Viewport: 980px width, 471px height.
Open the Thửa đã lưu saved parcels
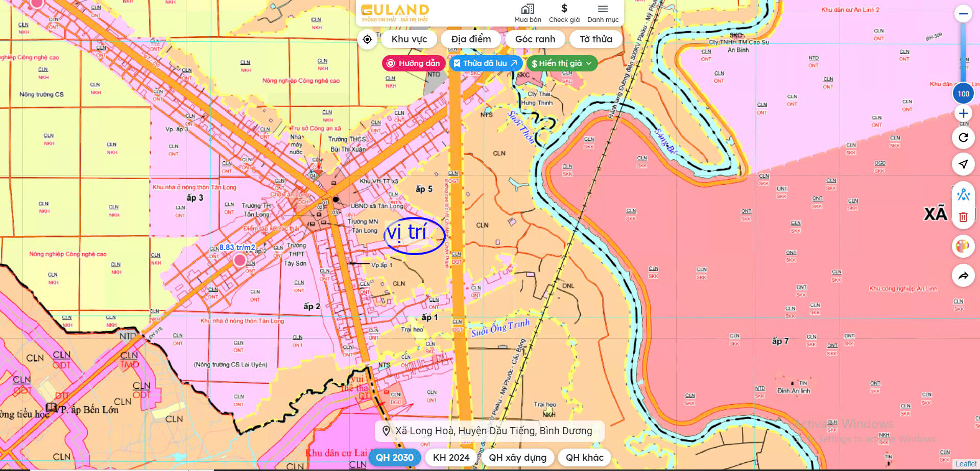(486, 63)
